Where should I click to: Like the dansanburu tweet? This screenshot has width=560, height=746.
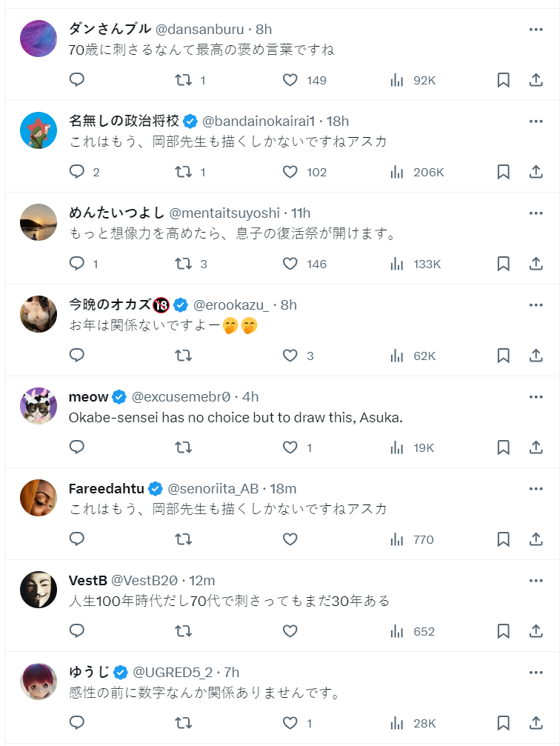point(290,80)
